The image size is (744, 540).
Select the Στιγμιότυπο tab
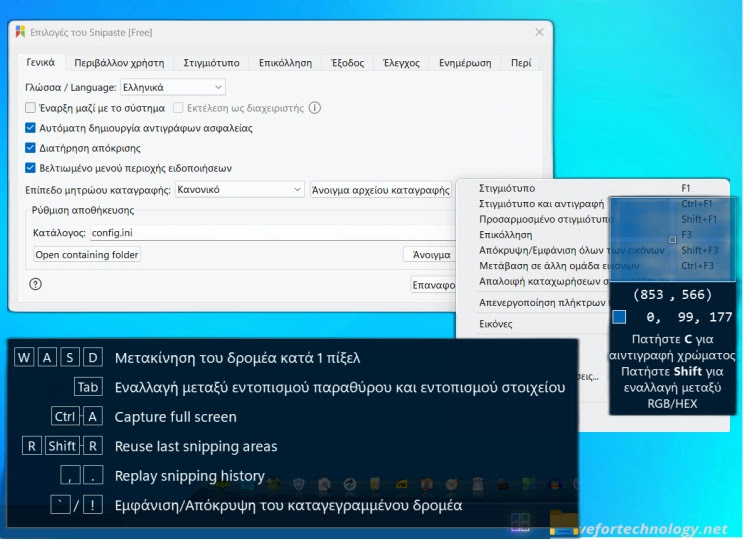[212, 63]
